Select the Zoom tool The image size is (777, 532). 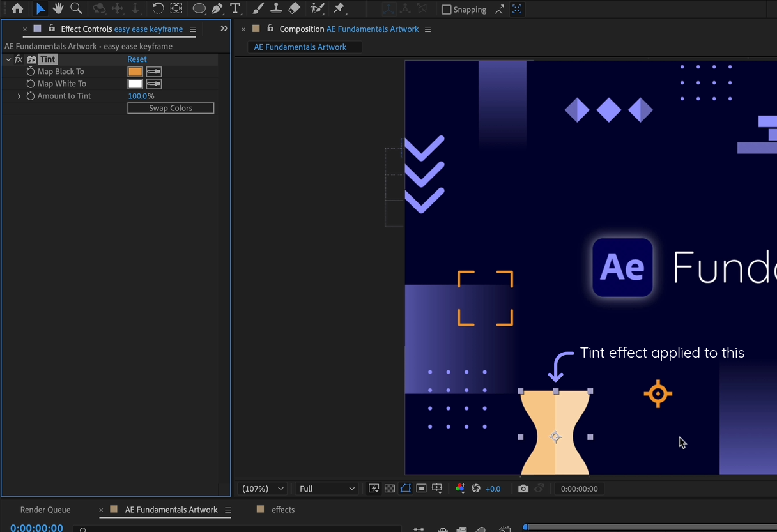point(77,9)
